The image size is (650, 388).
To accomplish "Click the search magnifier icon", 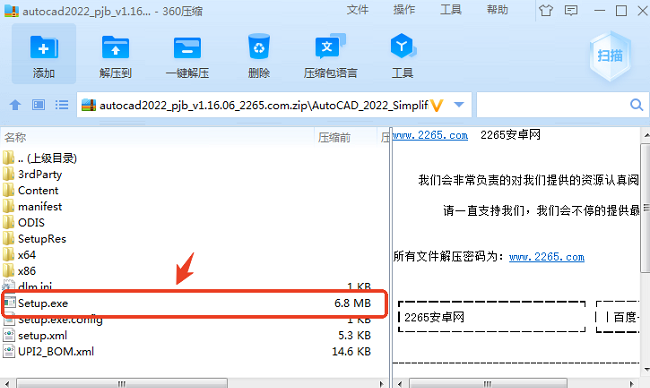I will click(636, 105).
